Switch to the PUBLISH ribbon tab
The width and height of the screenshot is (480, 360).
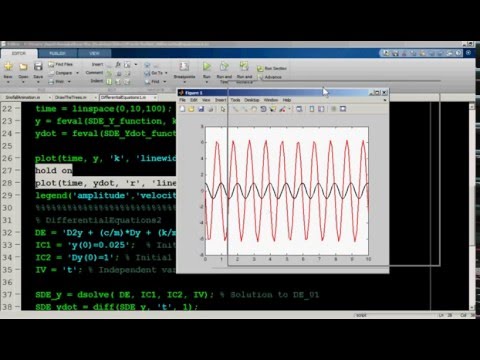(x=57, y=53)
